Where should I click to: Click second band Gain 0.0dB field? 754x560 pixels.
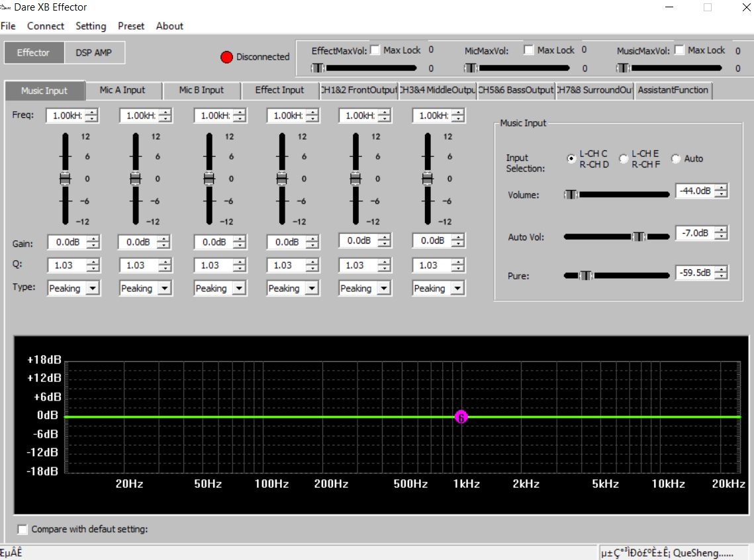click(138, 242)
